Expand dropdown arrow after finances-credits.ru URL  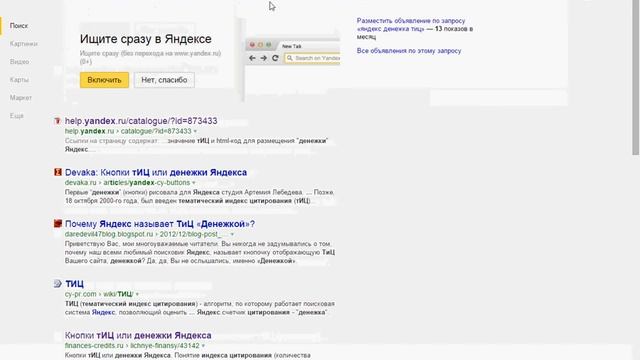tap(203, 346)
